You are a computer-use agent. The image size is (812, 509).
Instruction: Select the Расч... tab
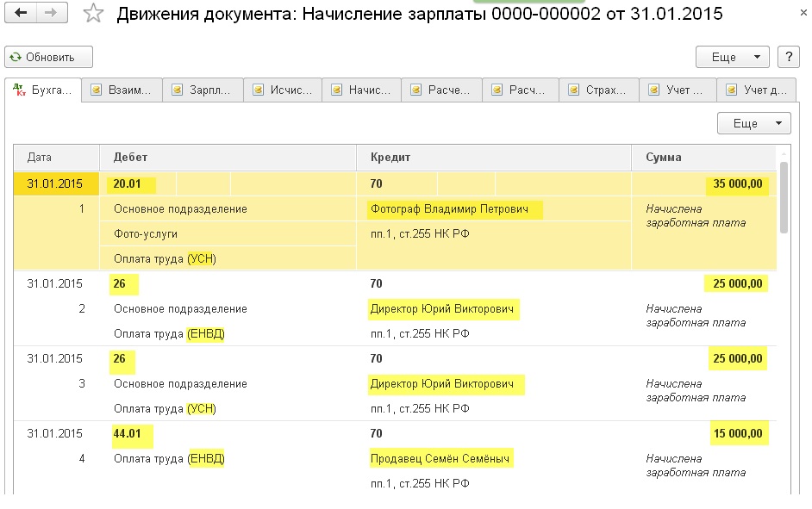click(521, 90)
